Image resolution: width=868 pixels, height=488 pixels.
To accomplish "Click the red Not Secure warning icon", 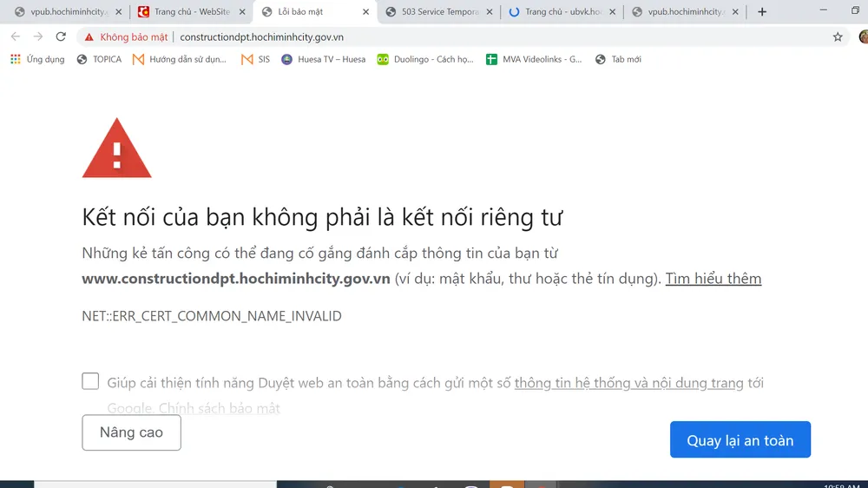I will point(89,37).
